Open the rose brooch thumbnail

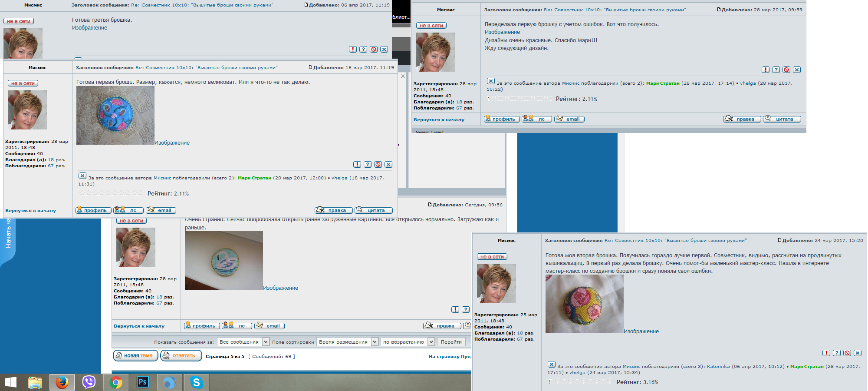[585, 304]
